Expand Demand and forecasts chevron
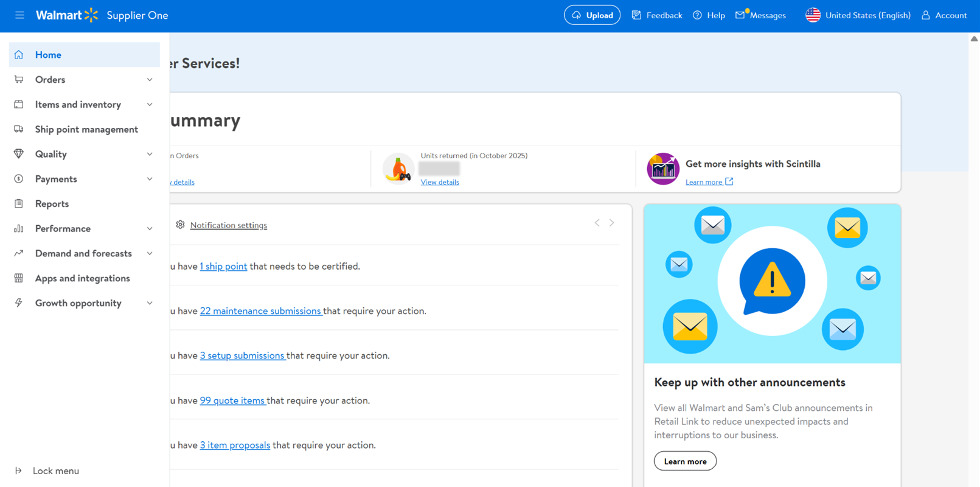 pos(150,253)
